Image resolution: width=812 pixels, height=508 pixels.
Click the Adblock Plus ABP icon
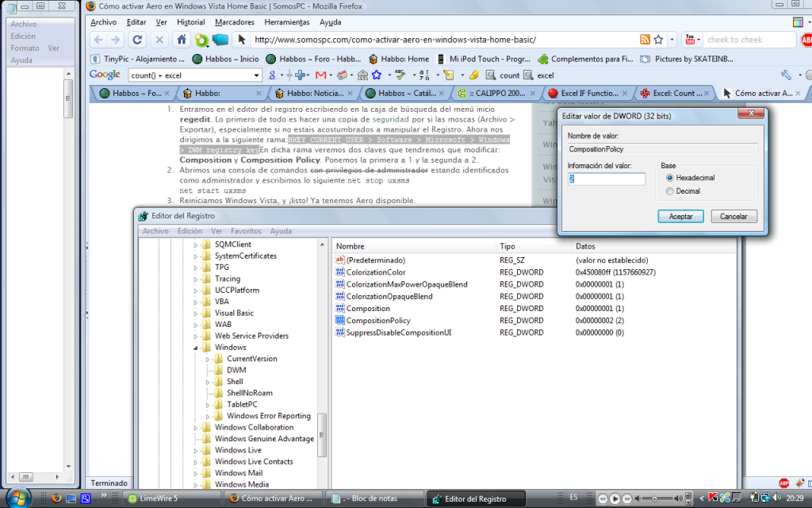(x=806, y=40)
